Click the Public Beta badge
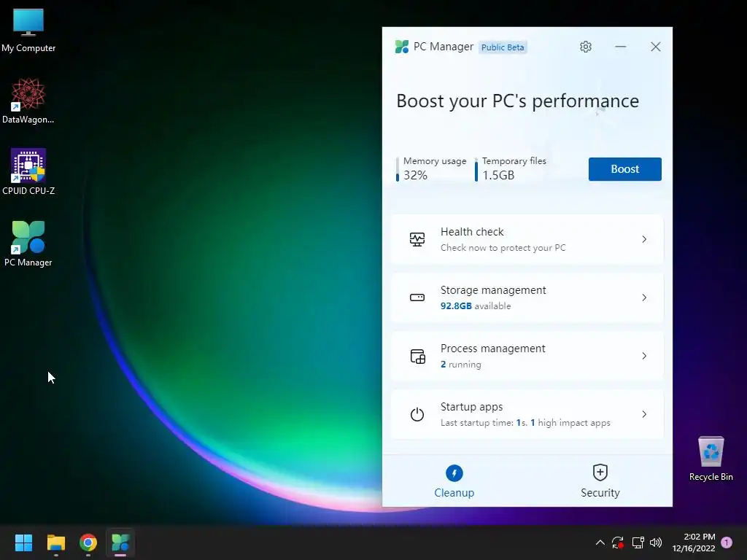Viewport: 747px width, 560px height. pos(503,47)
